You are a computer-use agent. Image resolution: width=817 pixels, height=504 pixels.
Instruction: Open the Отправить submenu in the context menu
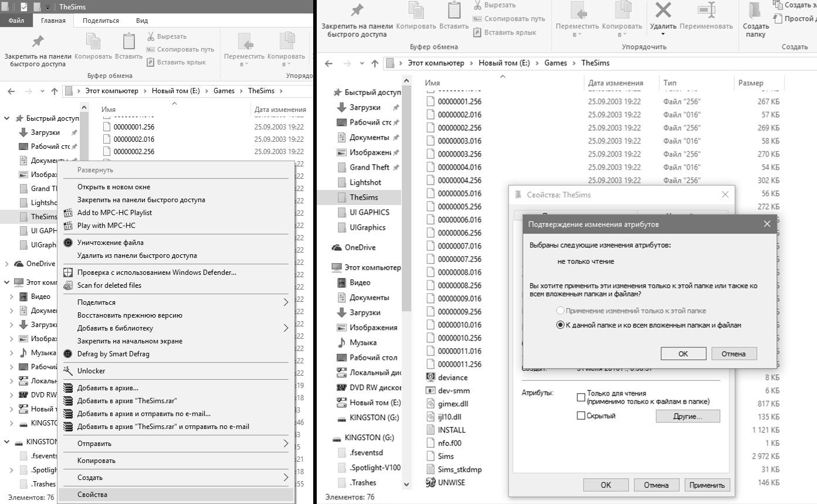point(176,444)
